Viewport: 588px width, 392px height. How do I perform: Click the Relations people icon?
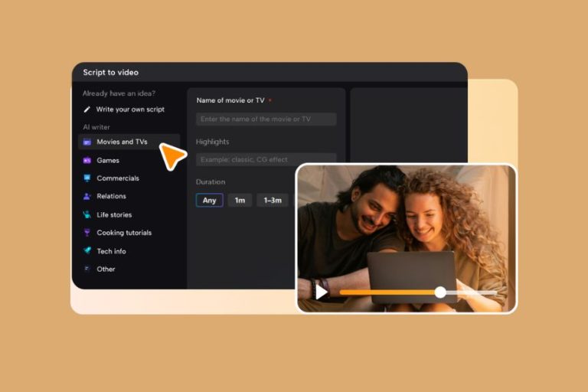87,197
